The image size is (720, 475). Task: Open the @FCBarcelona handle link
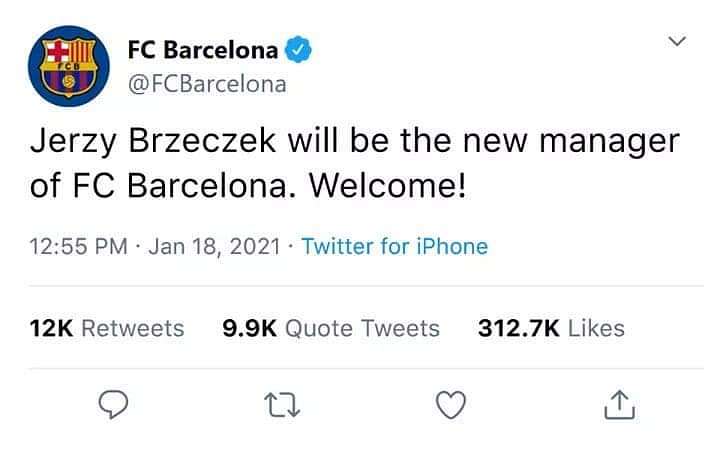[207, 84]
